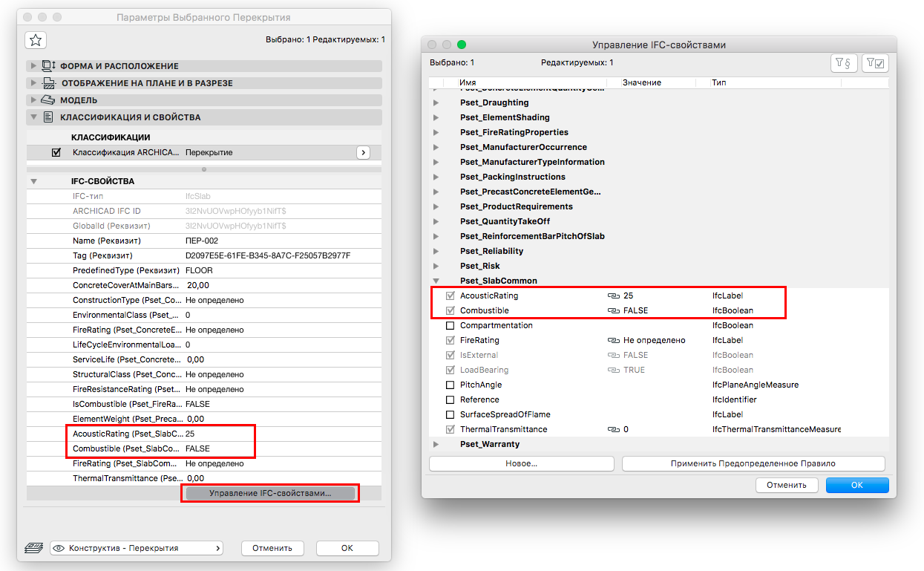Click the PredefinedType value FLOOR
The image size is (924, 571).
click(199, 270)
